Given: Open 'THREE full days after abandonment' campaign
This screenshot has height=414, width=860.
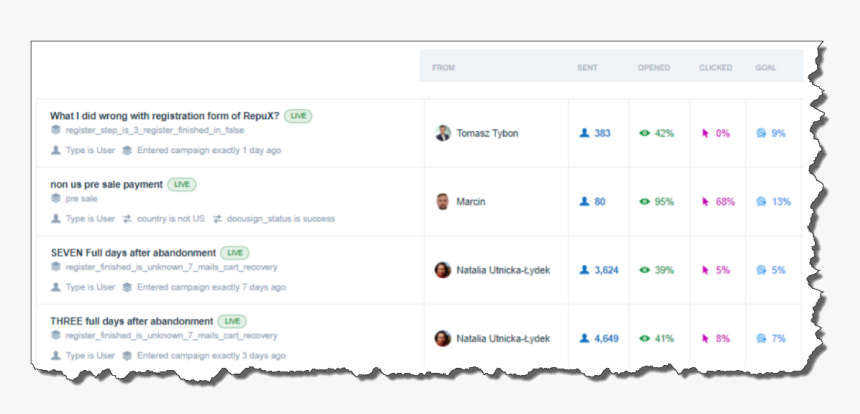Looking at the screenshot, I should [131, 321].
